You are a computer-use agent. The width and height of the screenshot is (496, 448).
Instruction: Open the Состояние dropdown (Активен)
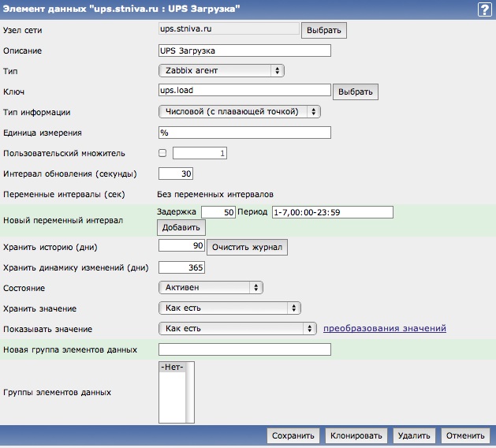pos(211,288)
